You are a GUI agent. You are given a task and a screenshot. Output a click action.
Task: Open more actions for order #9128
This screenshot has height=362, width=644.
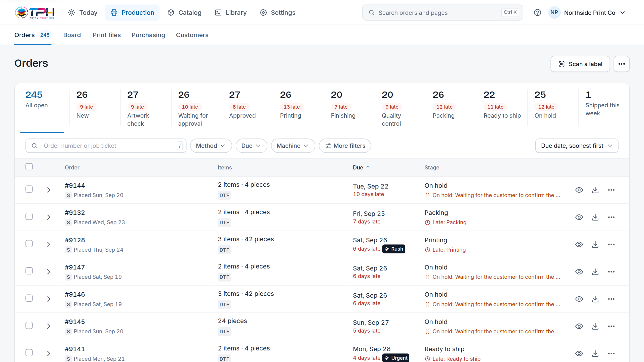[611, 245]
